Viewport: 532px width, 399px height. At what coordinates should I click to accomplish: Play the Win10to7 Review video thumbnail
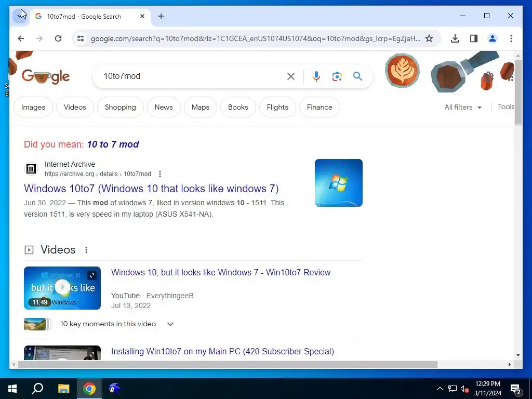coord(62,288)
